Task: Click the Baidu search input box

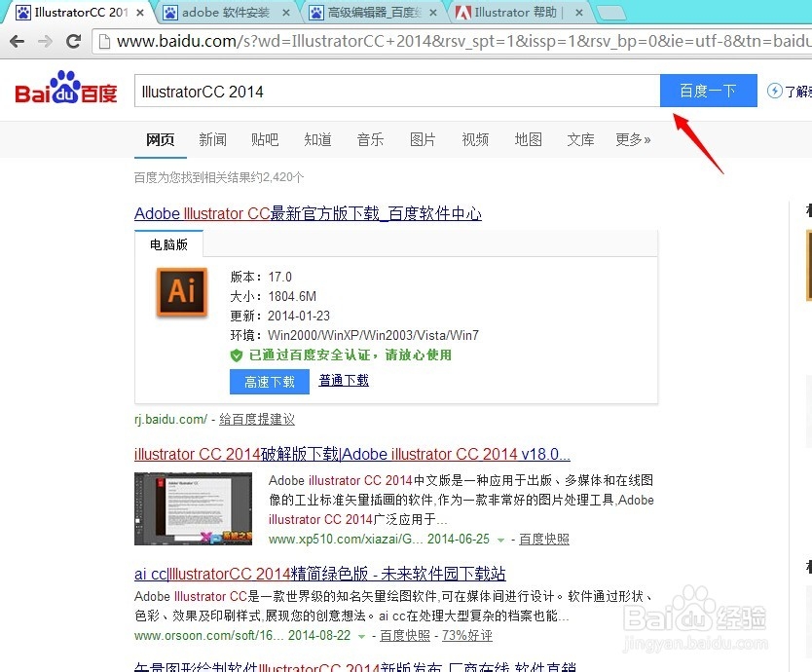Action: pos(396,91)
